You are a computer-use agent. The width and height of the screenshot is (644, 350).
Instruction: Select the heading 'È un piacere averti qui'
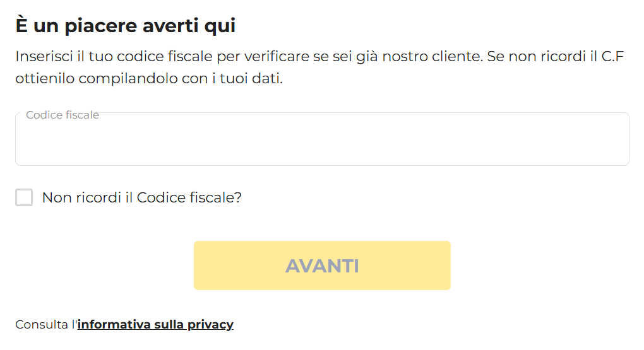tap(125, 26)
